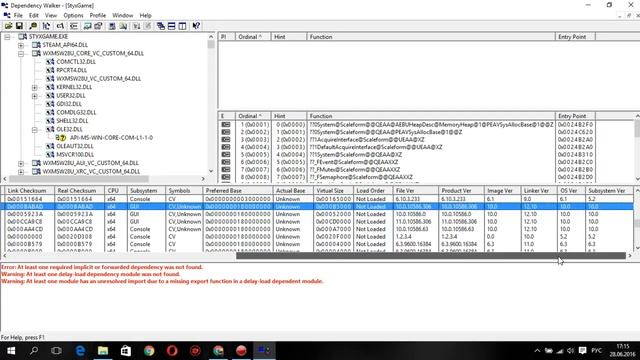Expand the WXMSW28U_XRC_VC_CUSTOM_64.DLL node
Screen dimensions: 640x360
click(x=21, y=172)
